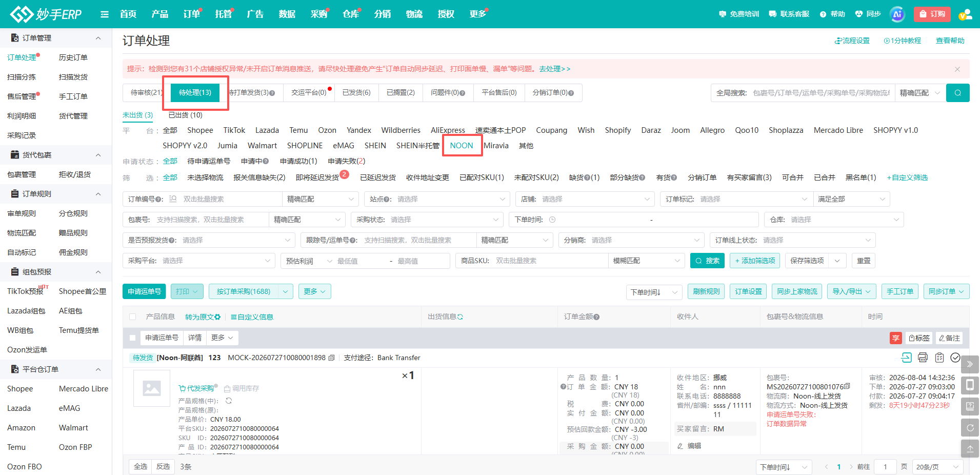Collapse the 订单规则 sidebar section

click(98, 194)
